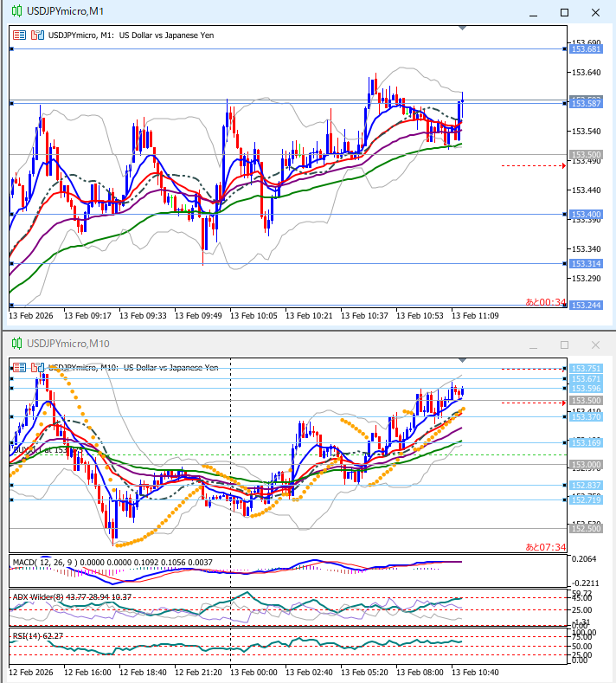This screenshot has width=616, height=683.
Task: Maximize the USDJPYmicro,M1 chart window
Action: (x=565, y=13)
